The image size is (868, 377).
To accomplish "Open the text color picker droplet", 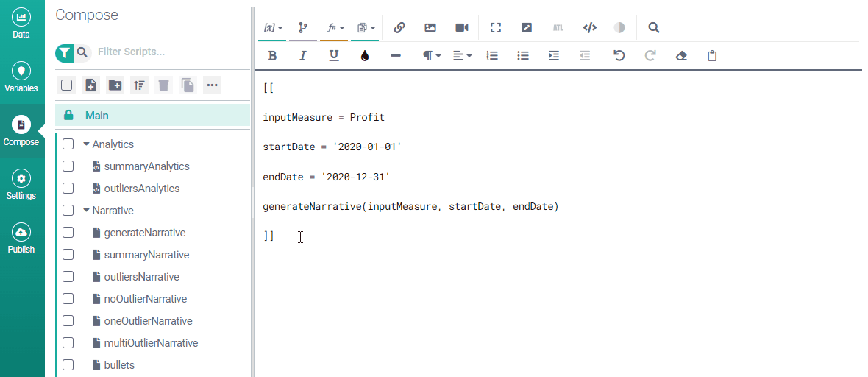I will point(364,56).
